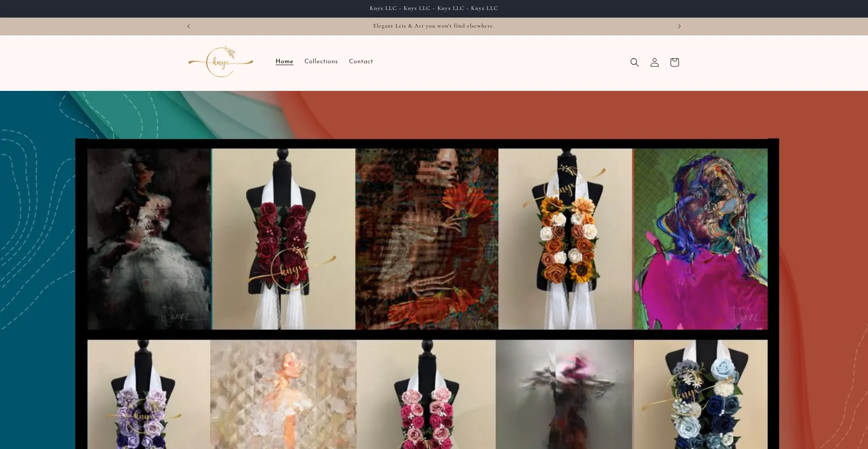868x449 pixels.
Task: Show previous announcement with left arrow
Action: (189, 26)
